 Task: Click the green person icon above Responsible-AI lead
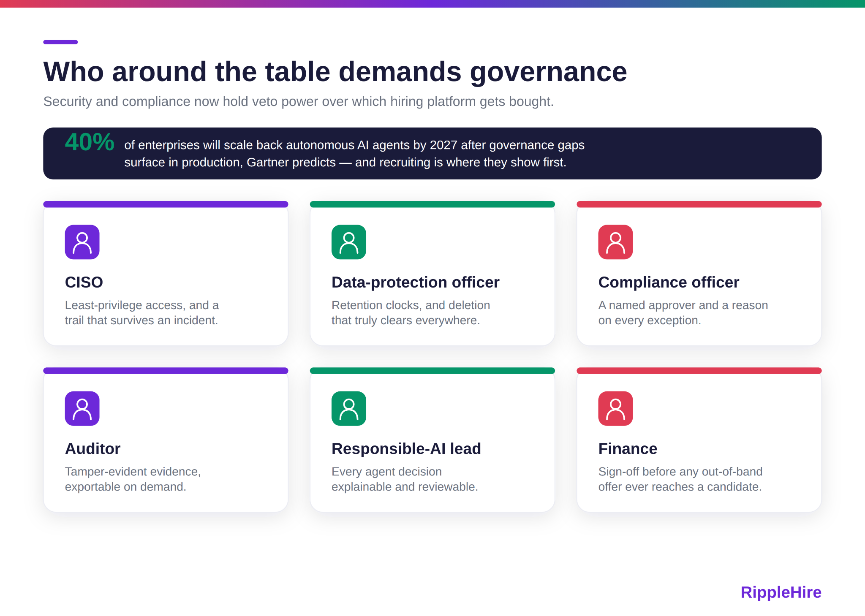(x=349, y=408)
